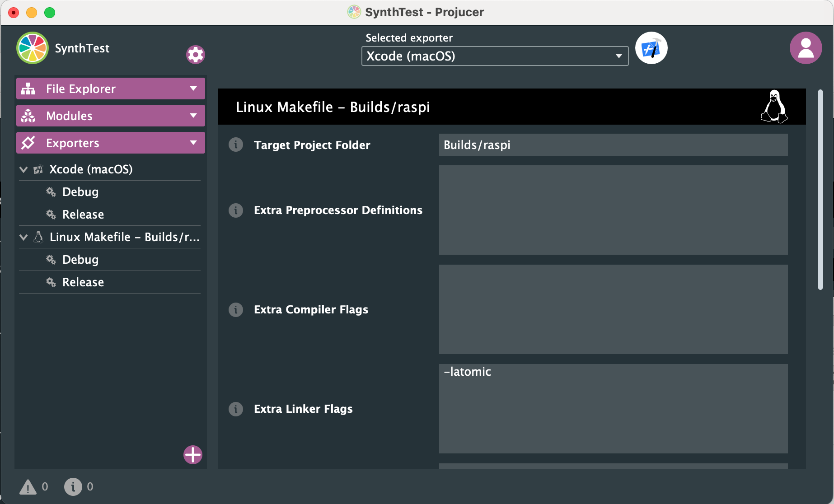Click the Exporters plug icon

tap(28, 143)
